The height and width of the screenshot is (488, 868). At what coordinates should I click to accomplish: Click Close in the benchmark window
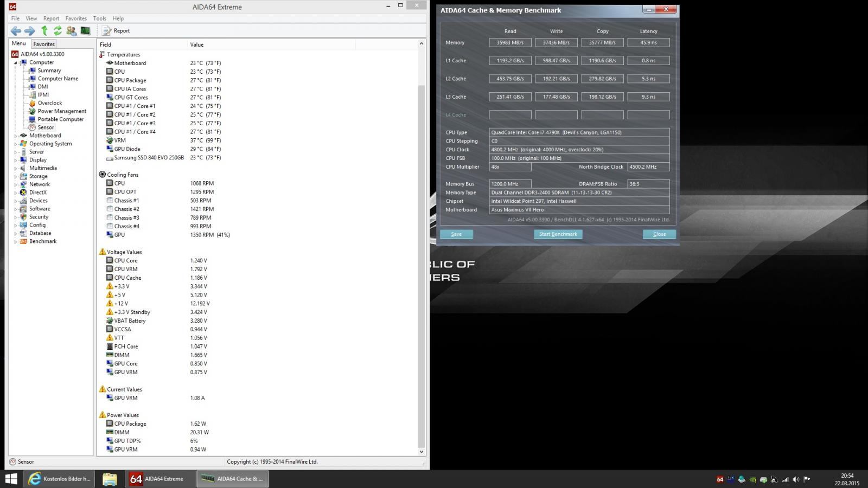[x=659, y=234]
